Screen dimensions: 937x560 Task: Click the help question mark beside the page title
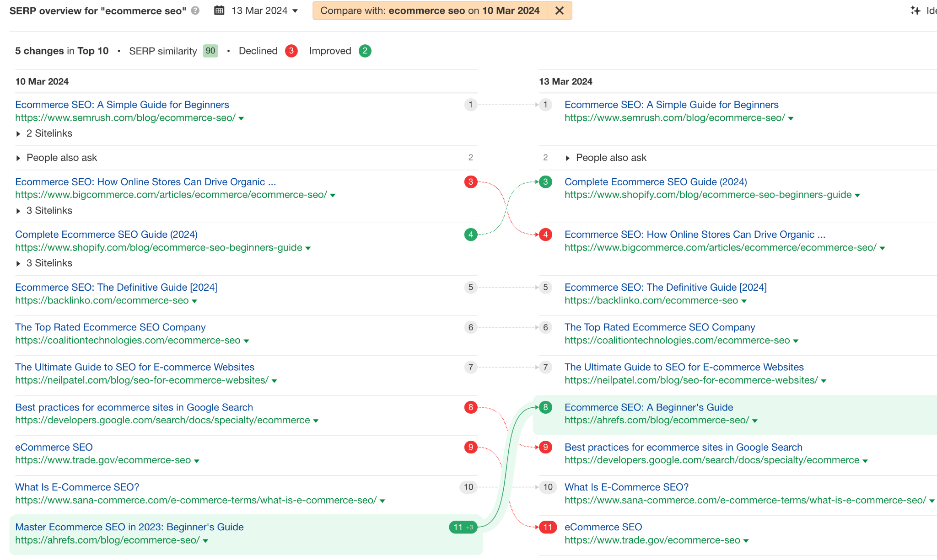(x=195, y=11)
